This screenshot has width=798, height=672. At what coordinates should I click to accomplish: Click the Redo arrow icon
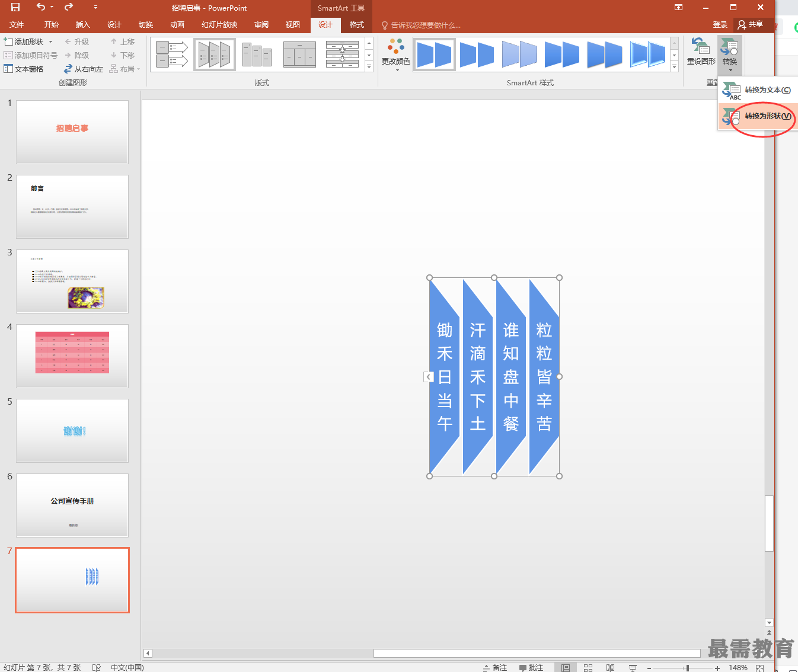pyautogui.click(x=69, y=7)
